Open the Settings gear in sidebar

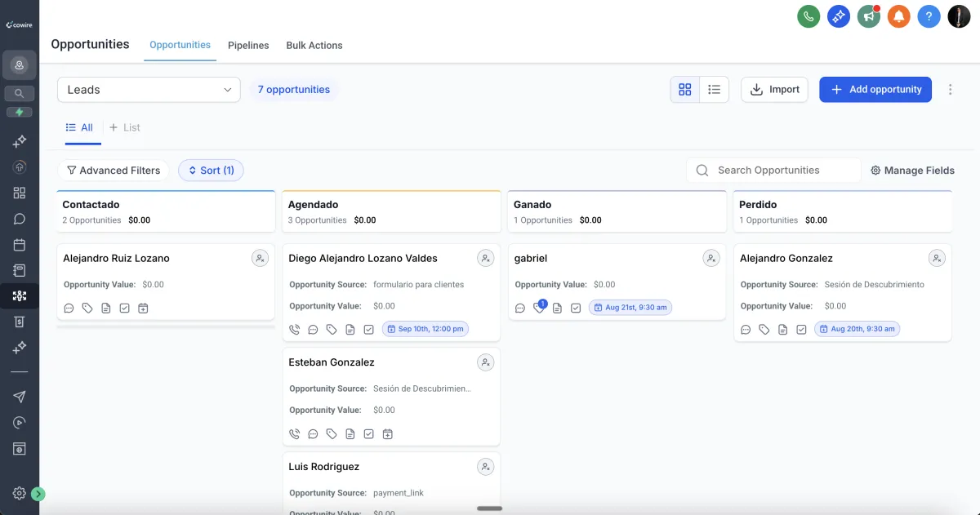(x=20, y=493)
